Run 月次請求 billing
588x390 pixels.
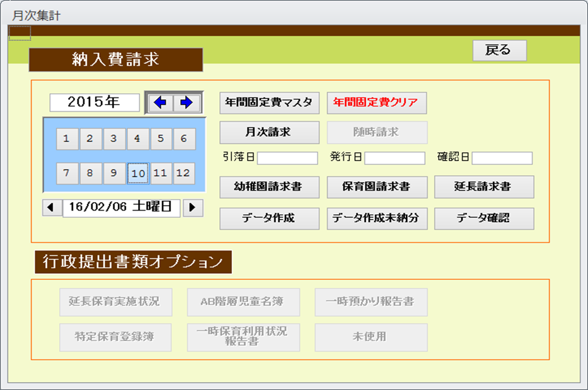269,132
